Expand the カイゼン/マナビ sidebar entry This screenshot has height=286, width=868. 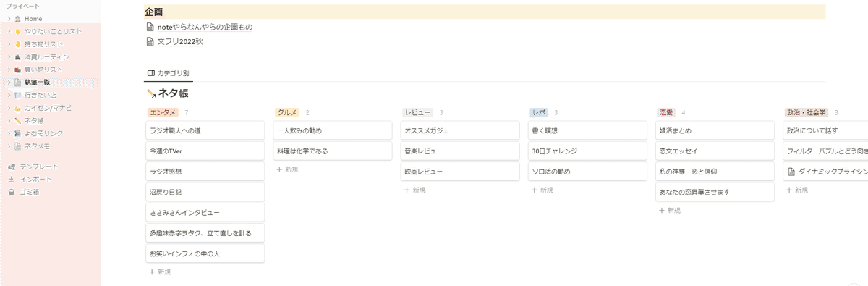point(9,108)
